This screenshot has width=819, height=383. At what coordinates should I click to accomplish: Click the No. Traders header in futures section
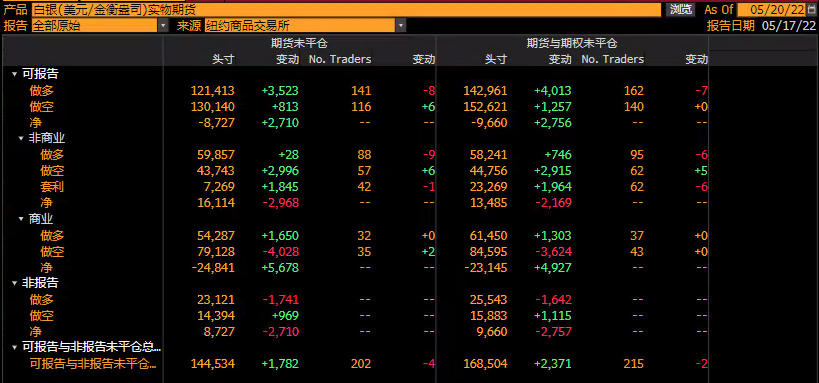coord(340,59)
